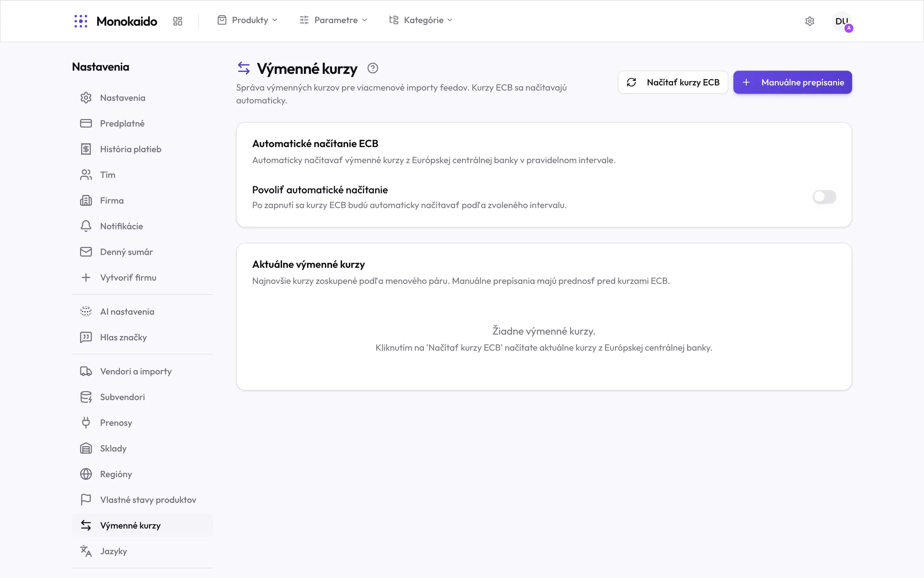The image size is (924, 578).
Task: Click the plus icon in Manuálne prepísanie
Action: (x=746, y=82)
